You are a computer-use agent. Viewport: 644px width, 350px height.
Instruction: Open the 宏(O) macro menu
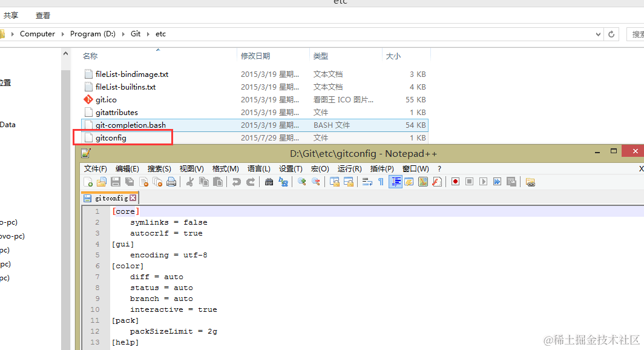pos(320,168)
